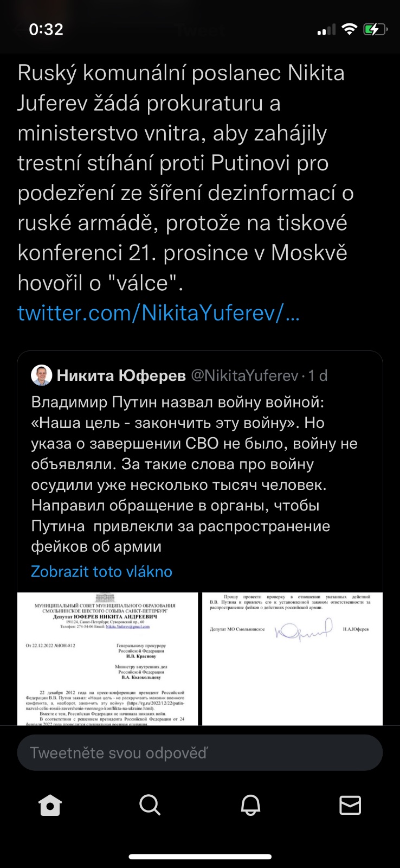Tap the quoted tweet's Russian text

(x=194, y=474)
